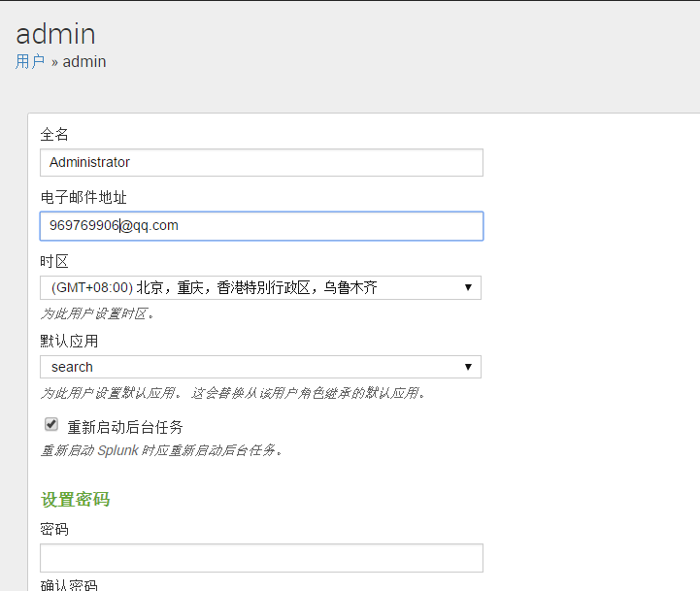
Task: Uncheck the 重新启动后台任务 checkbox
Action: tap(51, 424)
